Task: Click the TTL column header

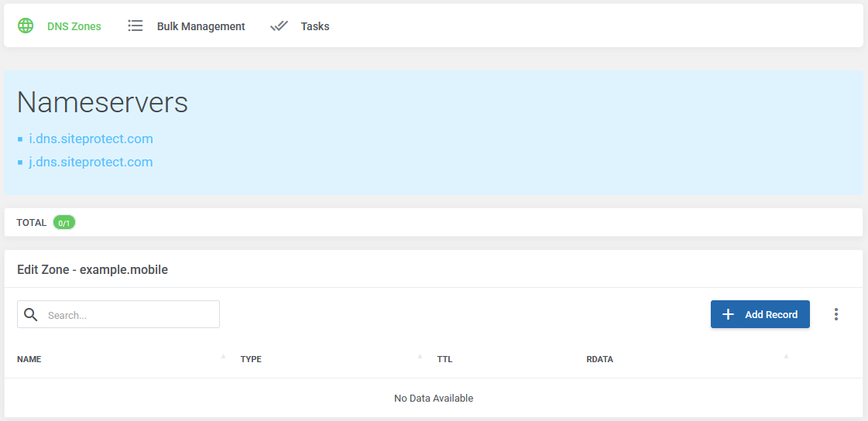Action: point(444,360)
